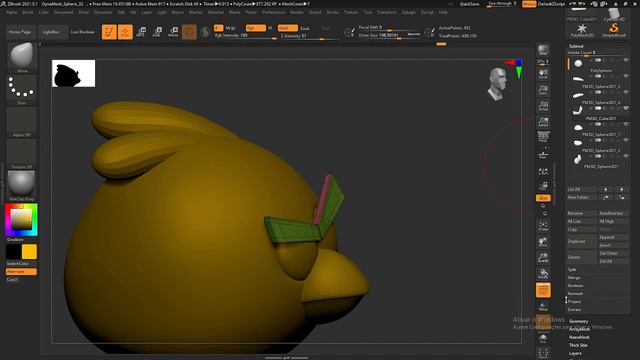
Task: Click the Gizmo 3D circular icon
Action: point(189,32)
